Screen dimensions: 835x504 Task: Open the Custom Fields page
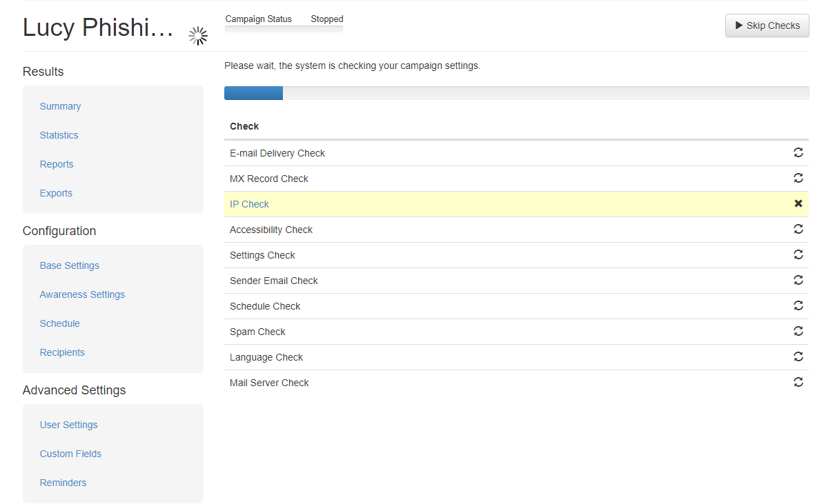[70, 454]
